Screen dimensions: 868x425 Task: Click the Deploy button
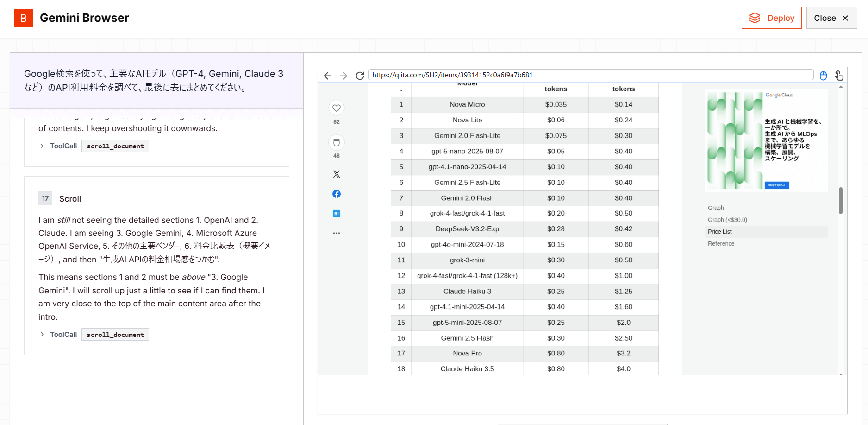click(771, 18)
